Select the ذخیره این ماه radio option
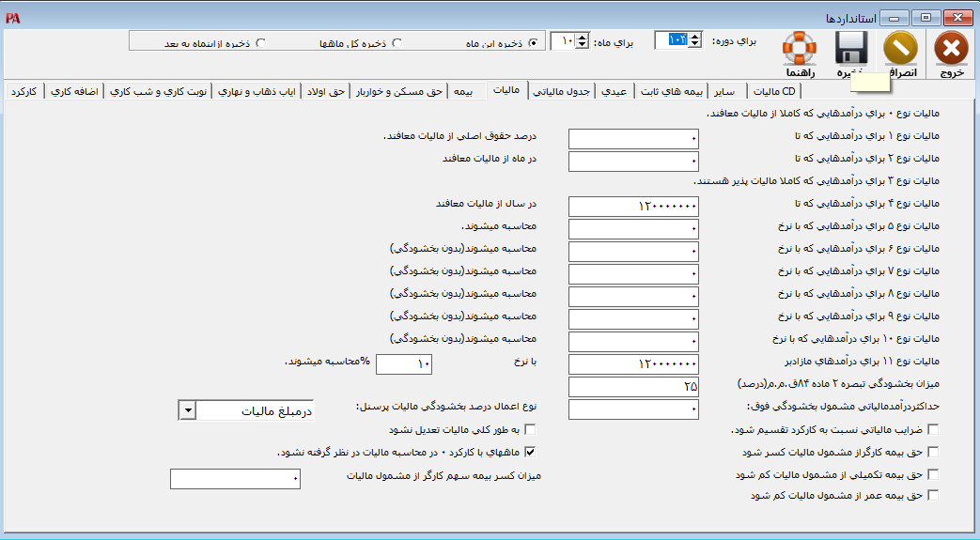 point(533,42)
